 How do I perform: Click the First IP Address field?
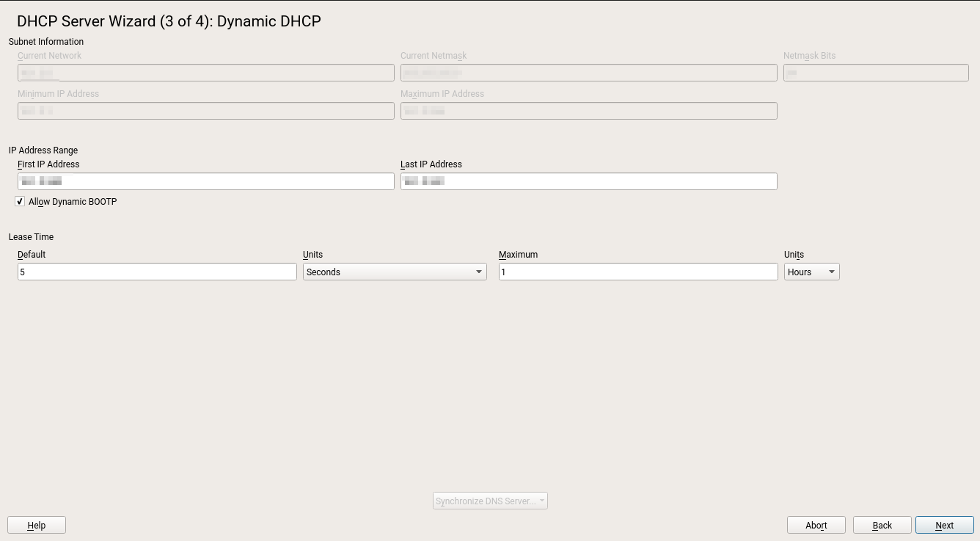point(205,181)
